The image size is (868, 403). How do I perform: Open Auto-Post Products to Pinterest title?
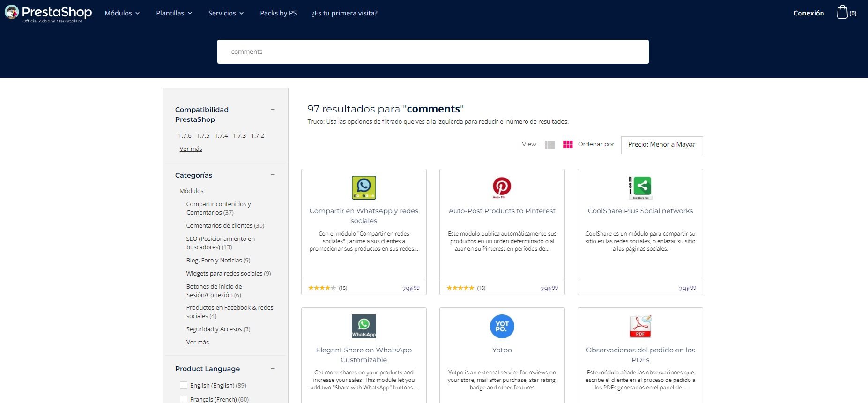(x=502, y=211)
